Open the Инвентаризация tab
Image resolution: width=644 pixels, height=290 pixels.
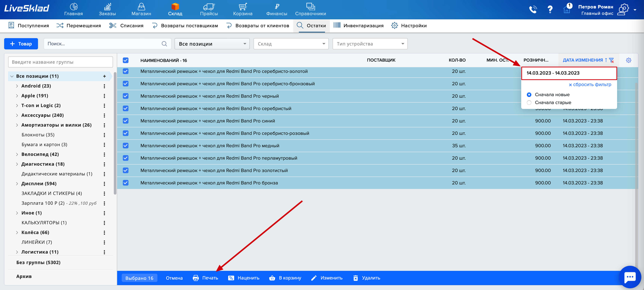(x=358, y=26)
